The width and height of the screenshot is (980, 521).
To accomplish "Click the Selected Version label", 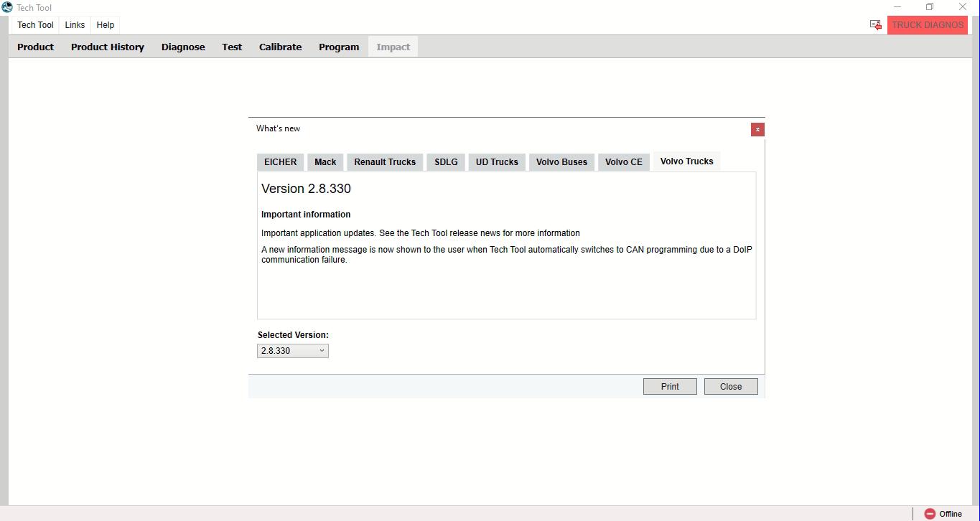I will coord(293,335).
